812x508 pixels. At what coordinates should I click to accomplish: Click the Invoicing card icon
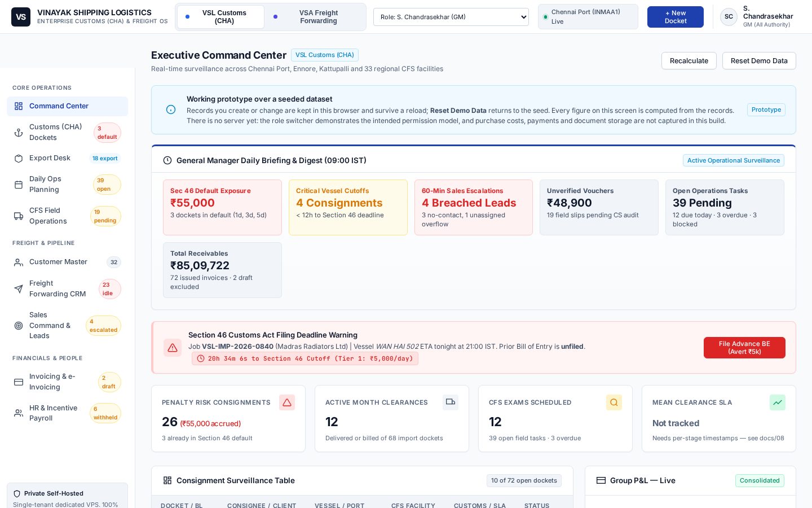[19, 382]
